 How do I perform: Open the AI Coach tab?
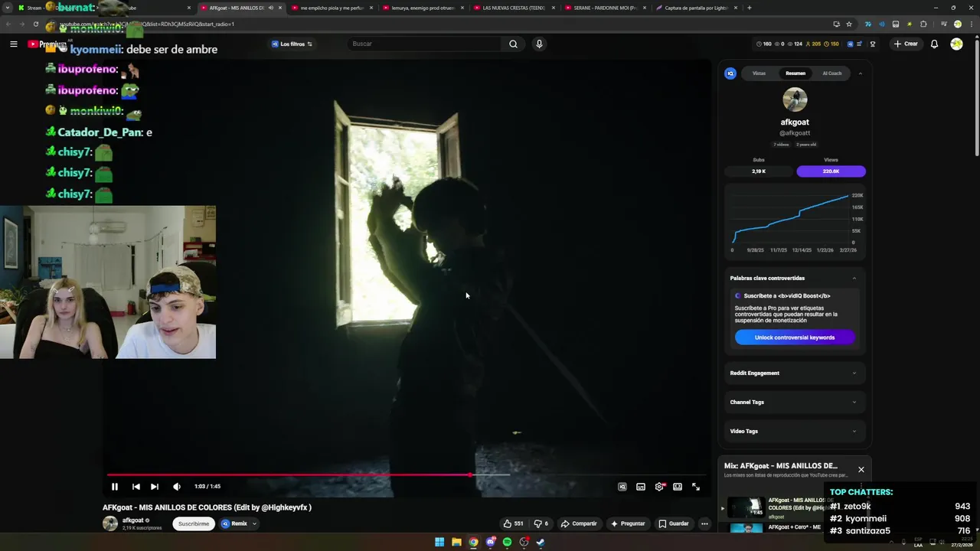[x=831, y=73]
